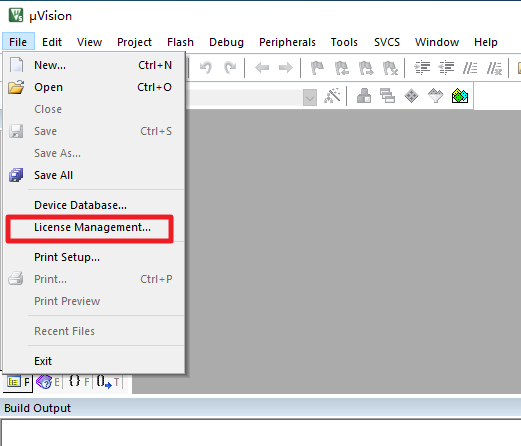
Task: Click the Undo toolbar icon
Action: (x=206, y=68)
